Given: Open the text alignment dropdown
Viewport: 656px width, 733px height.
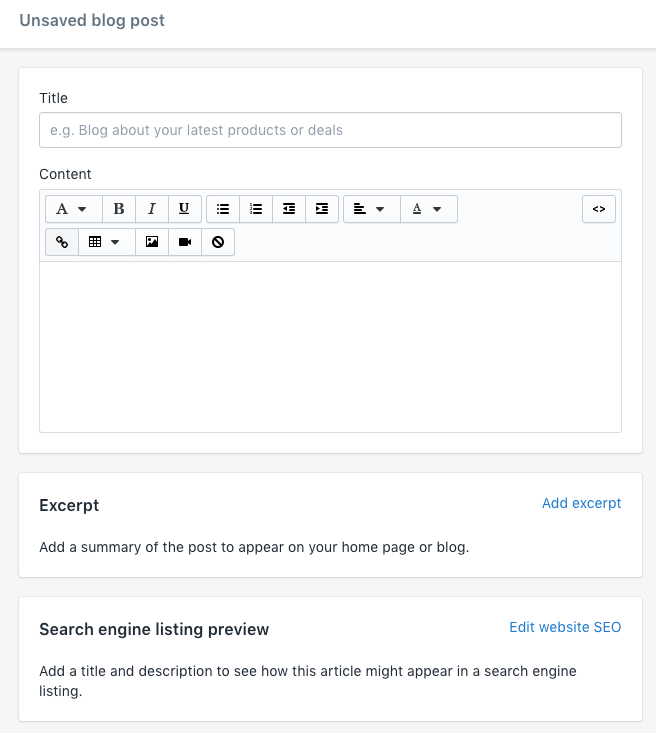Looking at the screenshot, I should (370, 209).
